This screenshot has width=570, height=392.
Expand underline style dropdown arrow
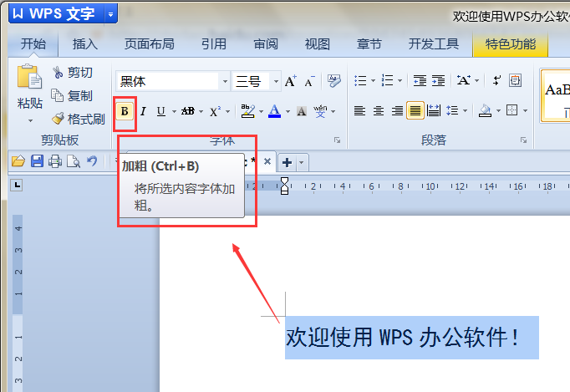(174, 111)
